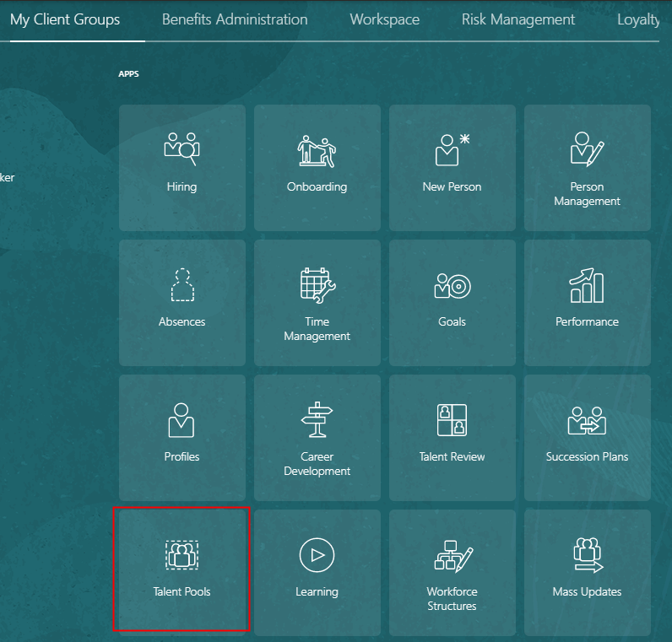Open Time Management app
Image resolution: width=672 pixels, height=642 pixels.
317,303
